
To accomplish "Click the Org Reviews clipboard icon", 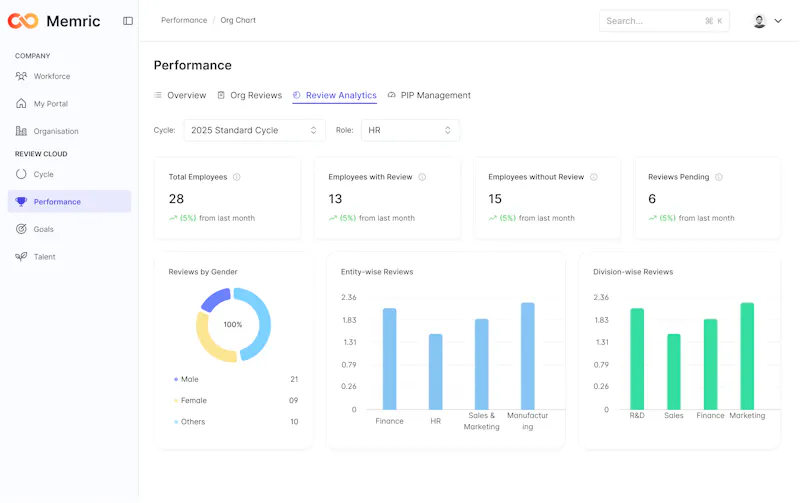I will point(221,95).
